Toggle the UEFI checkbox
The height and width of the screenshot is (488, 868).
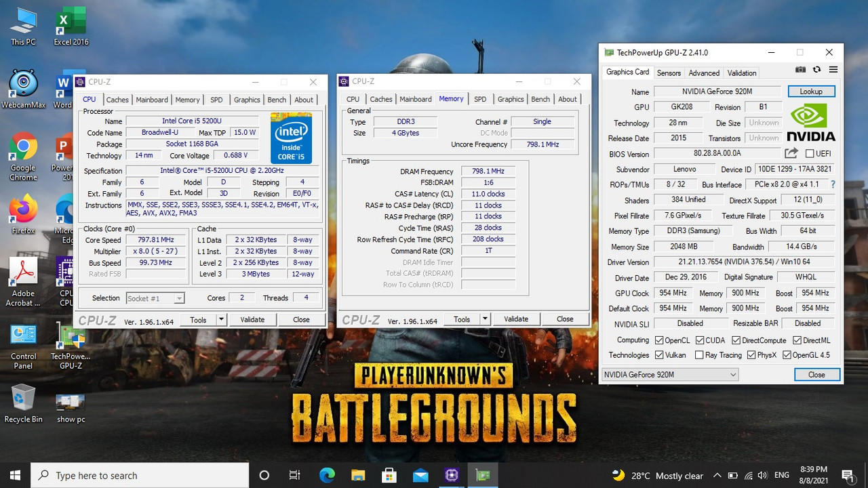[x=810, y=154]
